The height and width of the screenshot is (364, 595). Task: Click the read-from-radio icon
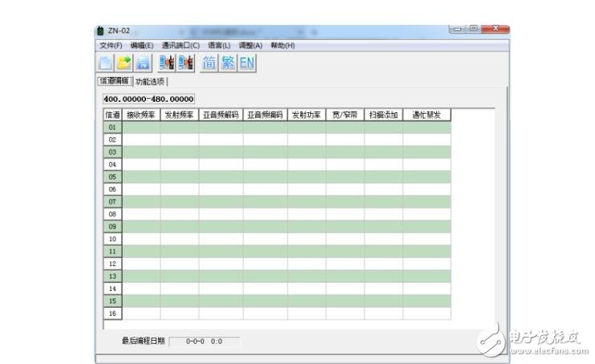[x=167, y=63]
